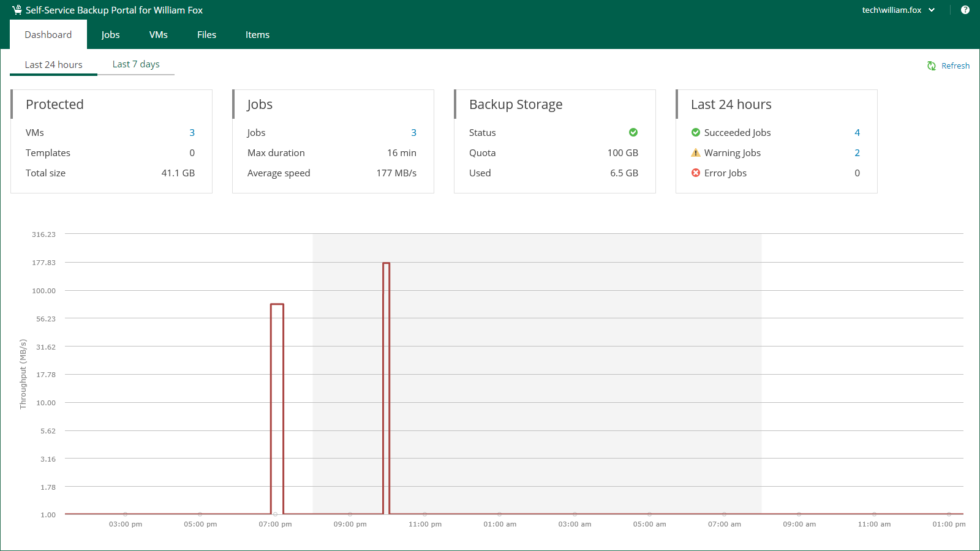
Task: Open the protected VMs count link
Action: (x=192, y=133)
